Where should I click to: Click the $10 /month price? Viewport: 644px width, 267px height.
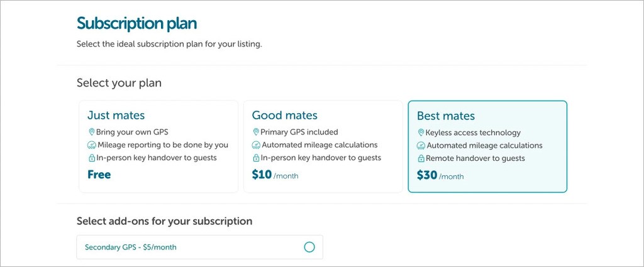[275, 175]
